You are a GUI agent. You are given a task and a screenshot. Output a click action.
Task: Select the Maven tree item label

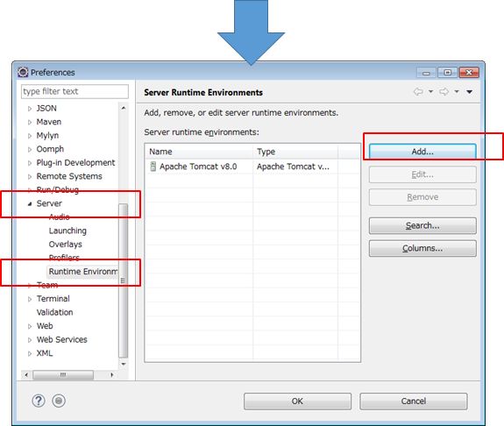[49, 122]
